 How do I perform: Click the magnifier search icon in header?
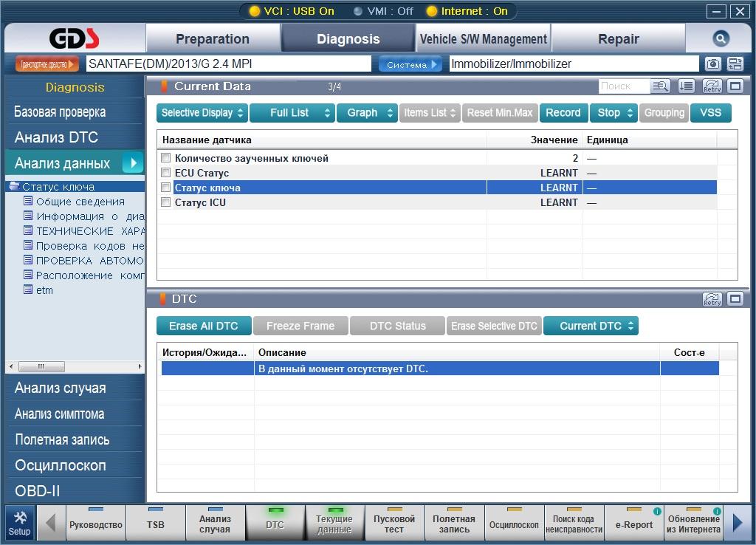[721, 38]
